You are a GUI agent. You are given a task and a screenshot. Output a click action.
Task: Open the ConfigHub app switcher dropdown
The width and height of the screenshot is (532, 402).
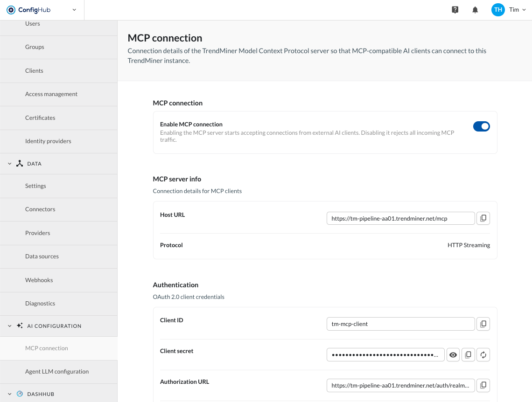click(74, 10)
